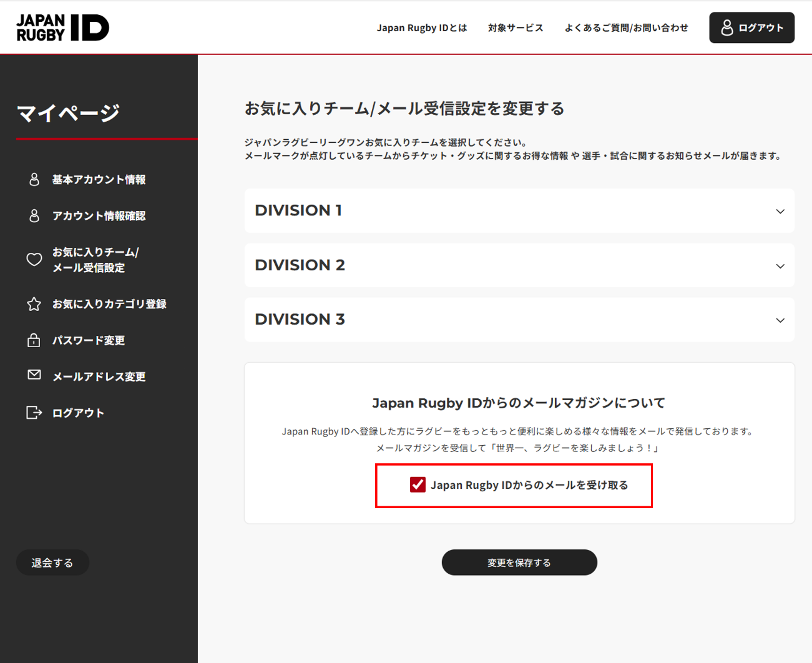
Task: Click the sidebar ログアウト text link
Action: point(78,413)
